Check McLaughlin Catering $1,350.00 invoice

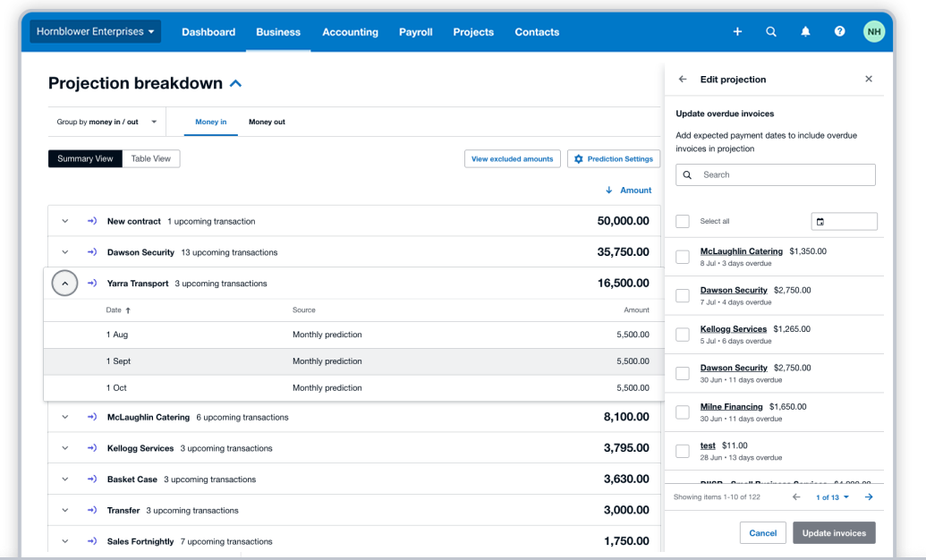click(683, 257)
